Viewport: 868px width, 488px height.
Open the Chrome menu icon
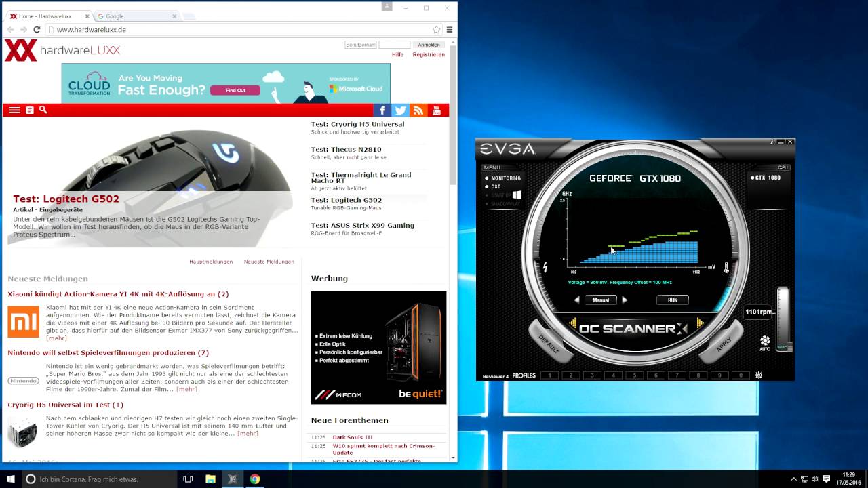(450, 30)
